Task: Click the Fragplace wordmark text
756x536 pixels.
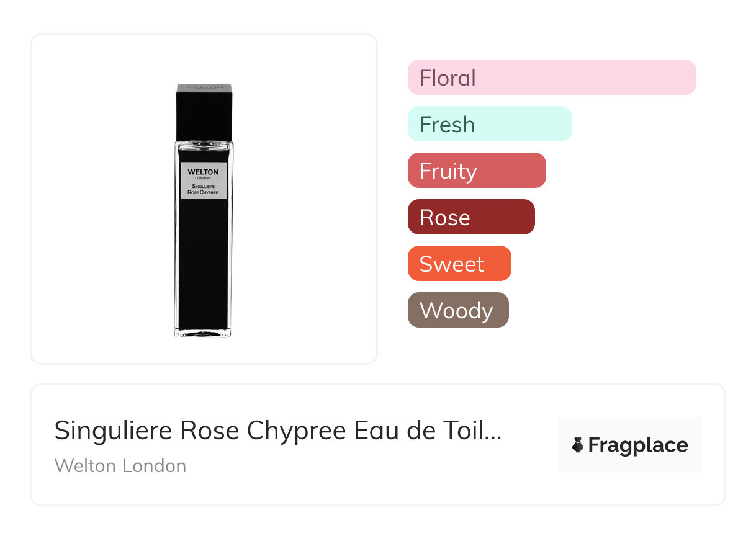Action: (x=638, y=445)
